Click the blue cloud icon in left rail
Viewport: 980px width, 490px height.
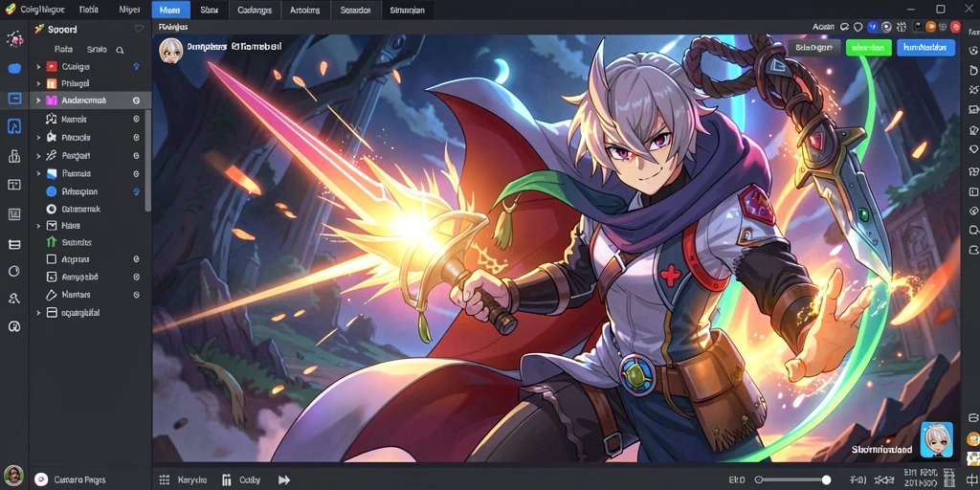pos(14,69)
